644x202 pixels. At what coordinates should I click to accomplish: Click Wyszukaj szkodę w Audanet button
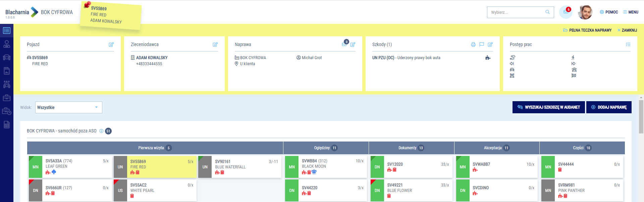pyautogui.click(x=548, y=107)
